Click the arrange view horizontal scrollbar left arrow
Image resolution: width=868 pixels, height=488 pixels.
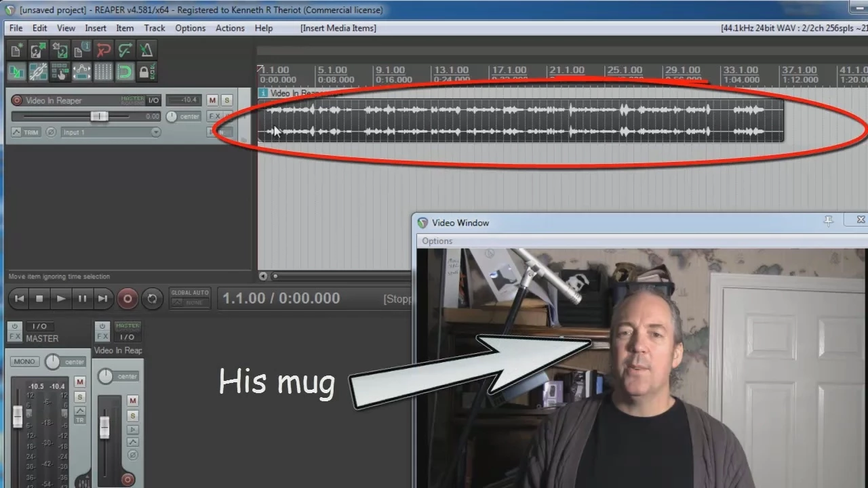[263, 276]
